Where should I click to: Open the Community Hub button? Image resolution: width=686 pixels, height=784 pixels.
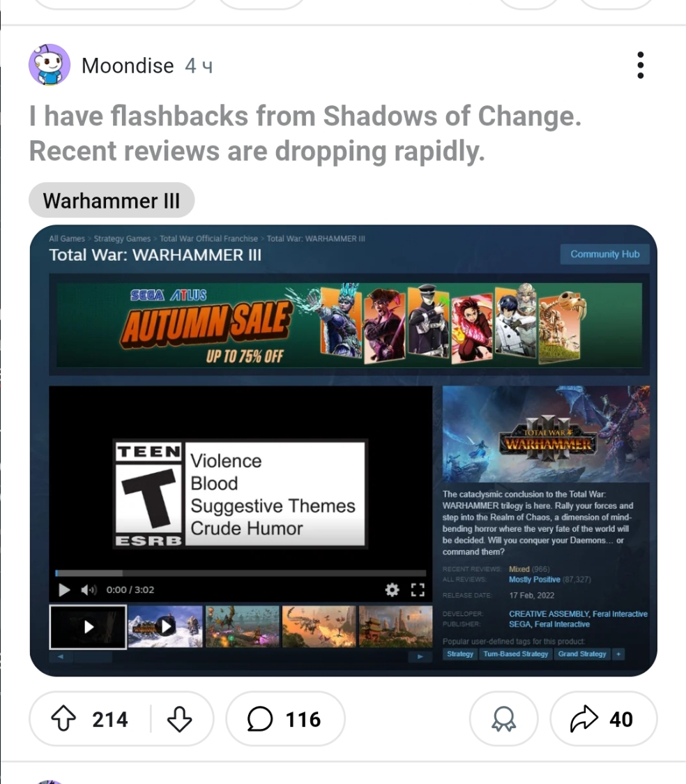click(604, 254)
